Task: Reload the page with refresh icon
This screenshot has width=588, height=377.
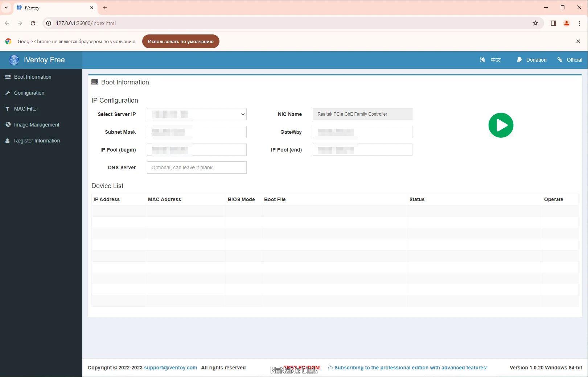Action: 33,23
